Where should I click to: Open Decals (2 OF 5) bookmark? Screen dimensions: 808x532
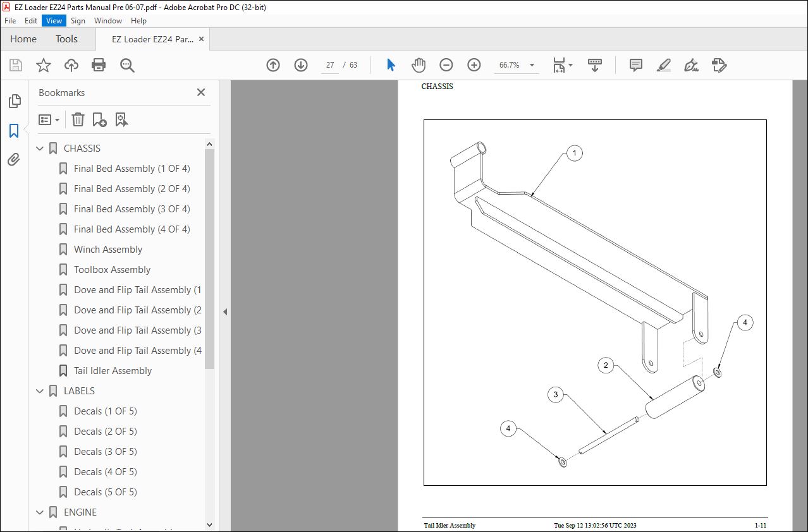tap(105, 432)
